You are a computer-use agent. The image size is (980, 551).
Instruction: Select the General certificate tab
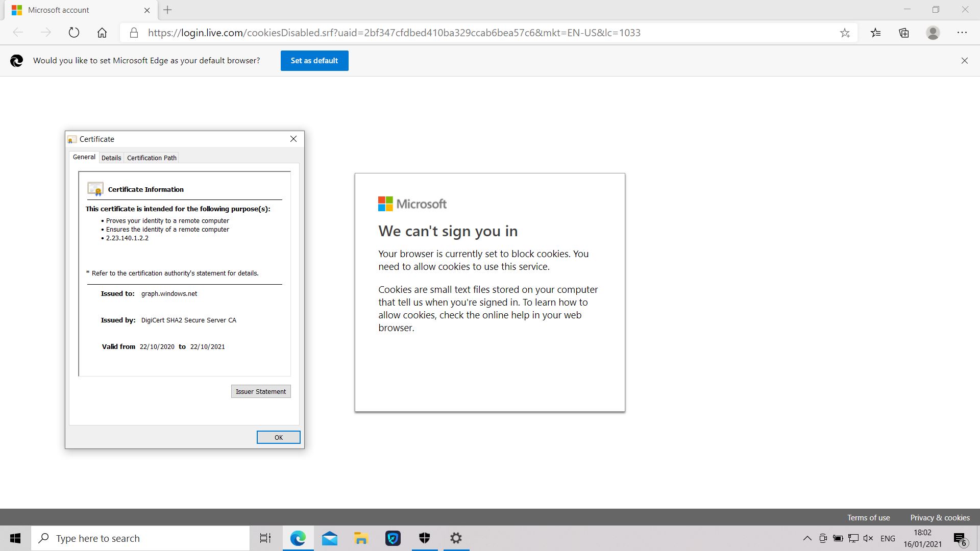coord(84,157)
